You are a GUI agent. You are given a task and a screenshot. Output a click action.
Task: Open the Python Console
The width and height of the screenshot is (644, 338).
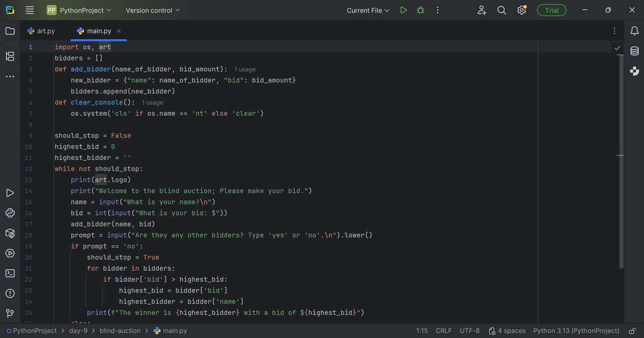pos(10,213)
